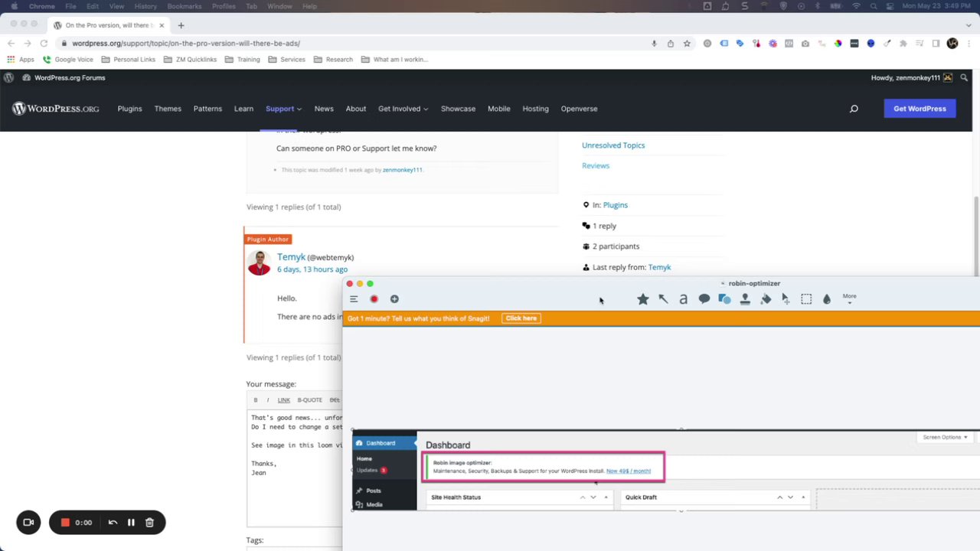Open a new Chrome tab

tap(181, 25)
